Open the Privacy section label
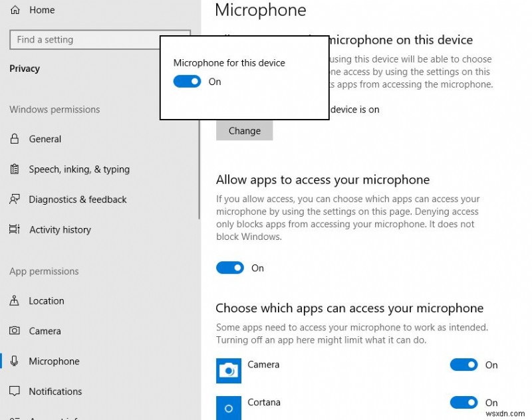The width and height of the screenshot is (532, 420). tap(25, 68)
